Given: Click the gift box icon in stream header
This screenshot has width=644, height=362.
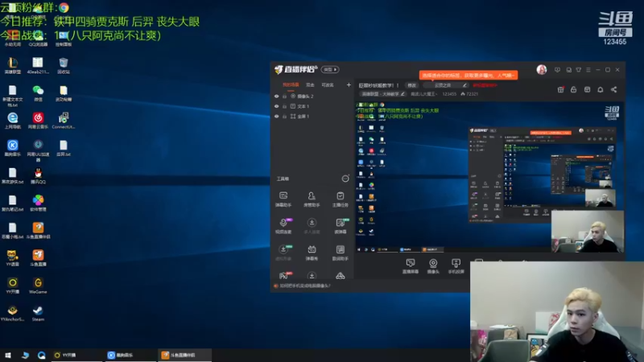Looking at the screenshot, I should pos(560,89).
